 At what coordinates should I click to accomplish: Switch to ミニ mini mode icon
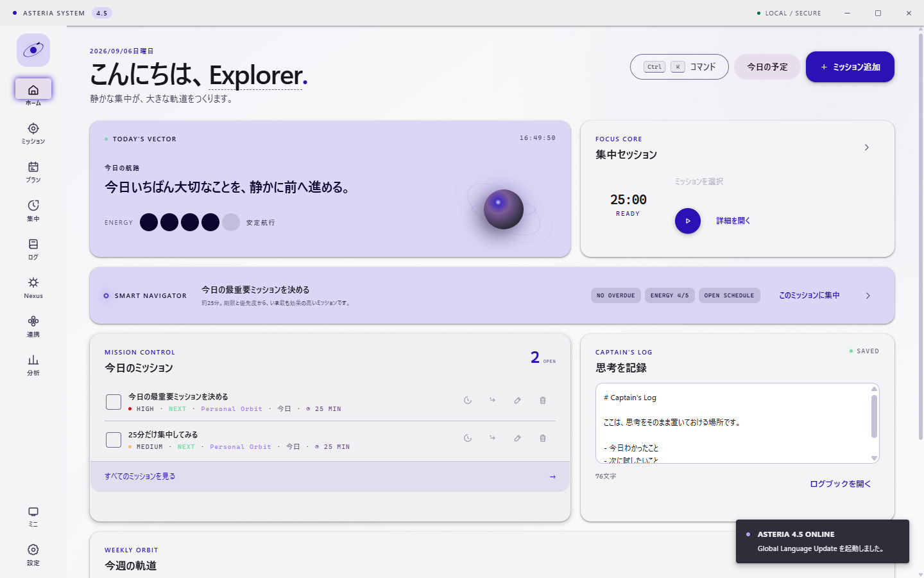33,512
